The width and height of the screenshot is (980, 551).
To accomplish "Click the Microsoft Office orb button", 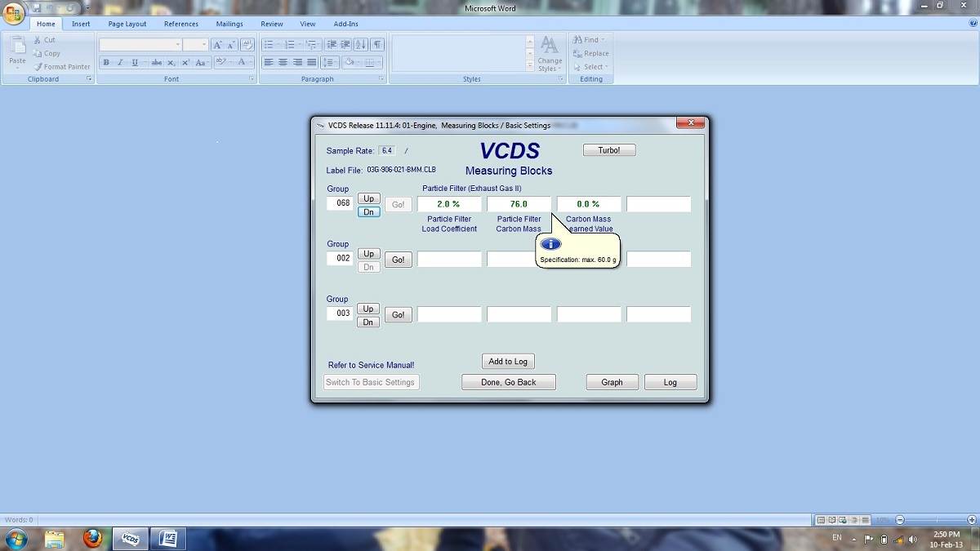I will [x=14, y=13].
